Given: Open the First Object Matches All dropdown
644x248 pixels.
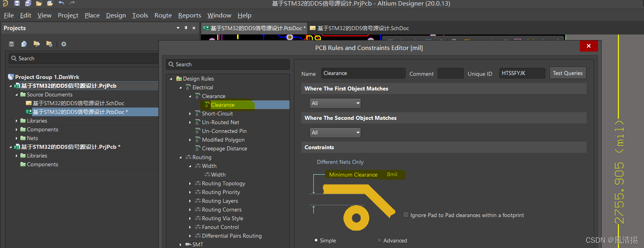Looking at the screenshot, I should coord(335,103).
